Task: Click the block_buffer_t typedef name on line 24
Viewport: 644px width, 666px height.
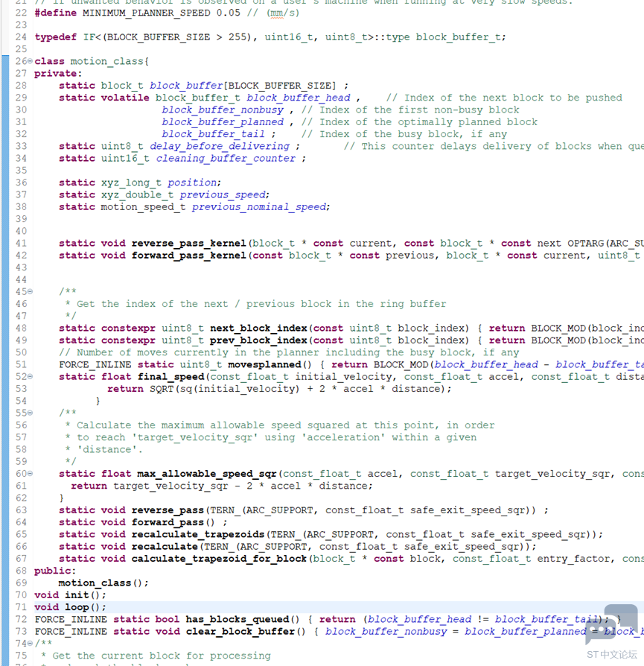Action: pyautogui.click(x=458, y=37)
